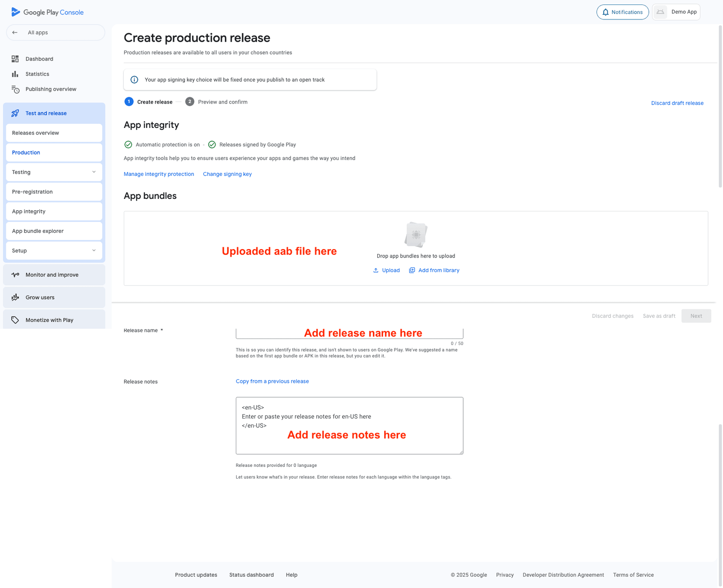The image size is (723, 588).
Task: Open App integrity in sidebar
Action: (54, 212)
